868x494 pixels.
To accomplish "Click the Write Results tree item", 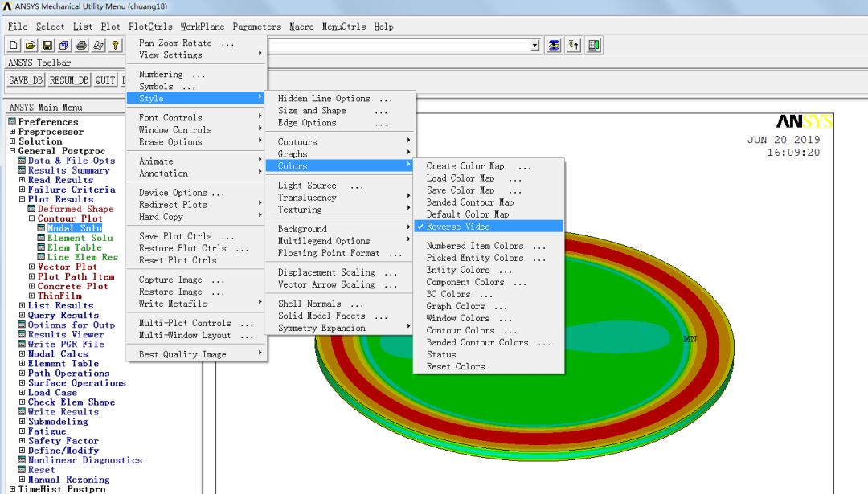I will pyautogui.click(x=63, y=411).
